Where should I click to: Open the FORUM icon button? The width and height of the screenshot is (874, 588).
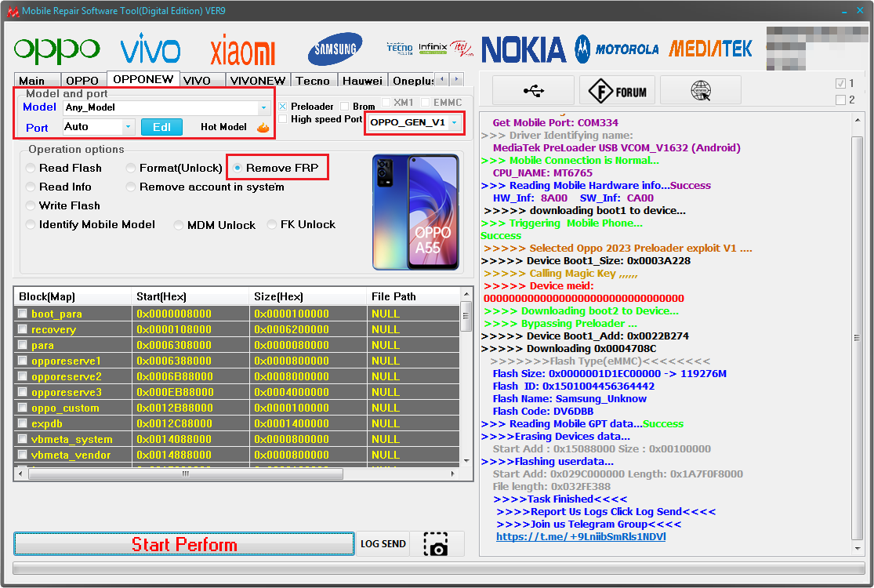pyautogui.click(x=617, y=90)
